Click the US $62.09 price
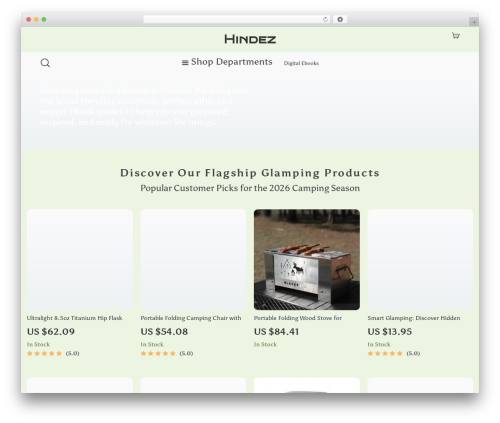The image size is (500, 423). tap(51, 332)
